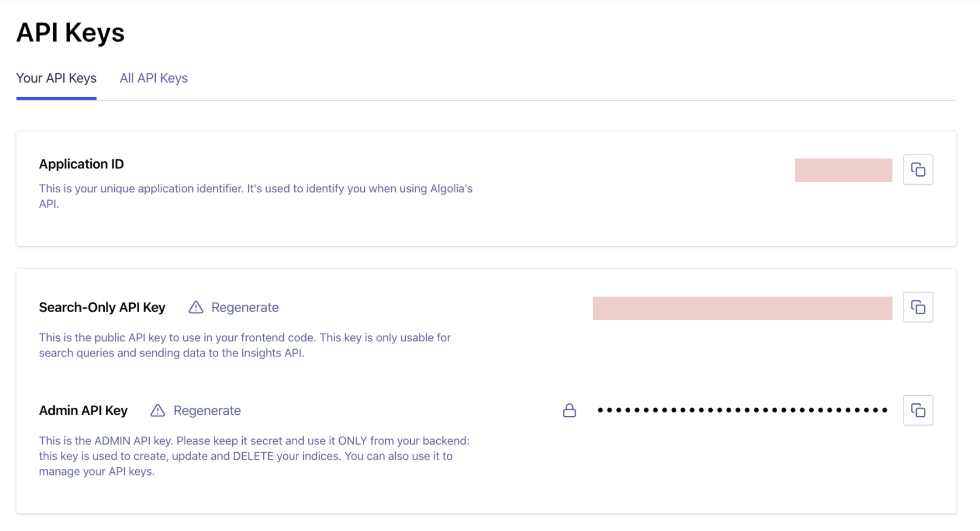The image size is (980, 531).
Task: Click the lock icon beside the Admin key
Action: 569,410
